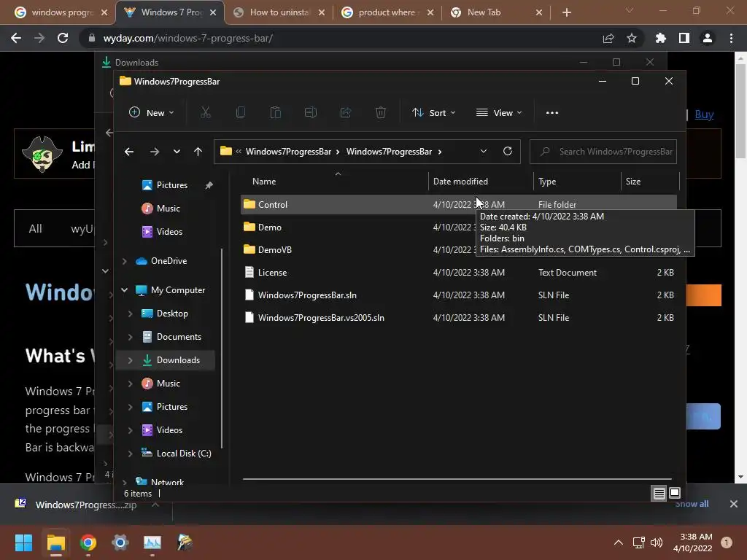This screenshot has width=747, height=560.
Task: Go up one folder level arrow
Action: [198, 152]
